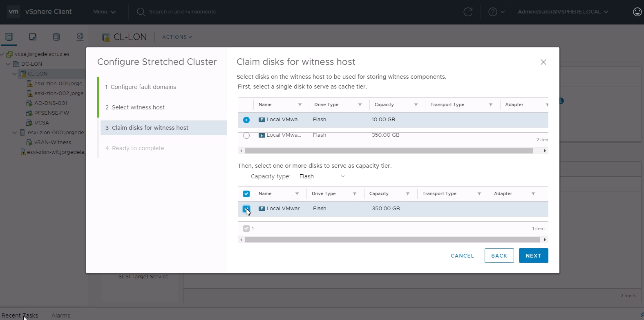Open the ACTIONS dropdown

(x=177, y=37)
